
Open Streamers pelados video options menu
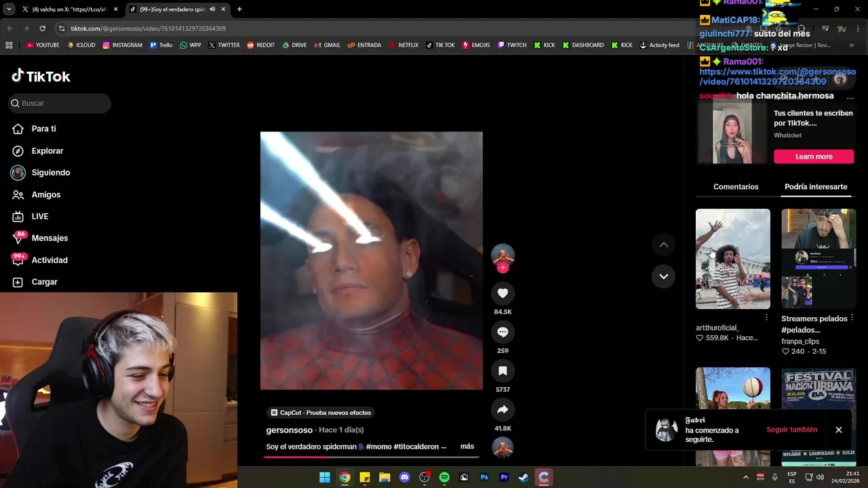pos(852,317)
